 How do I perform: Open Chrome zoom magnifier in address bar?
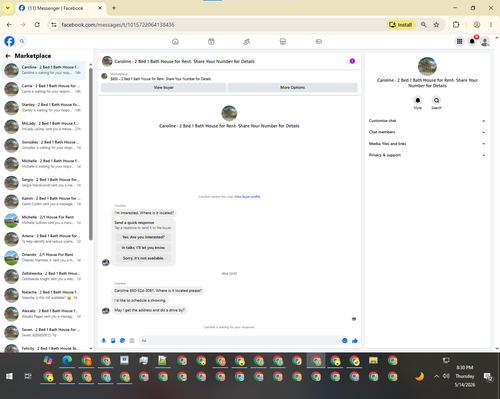click(x=424, y=25)
